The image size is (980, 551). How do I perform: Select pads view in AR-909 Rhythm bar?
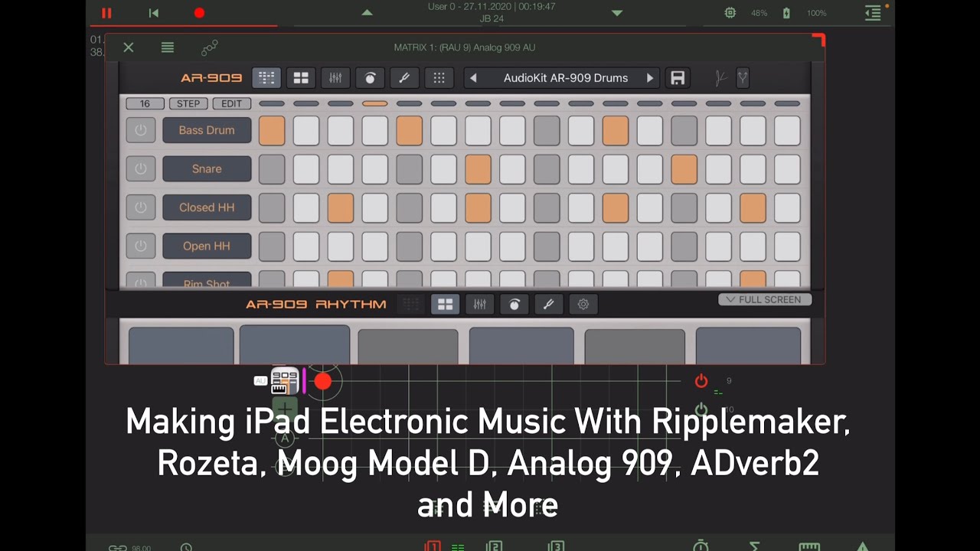coord(445,305)
